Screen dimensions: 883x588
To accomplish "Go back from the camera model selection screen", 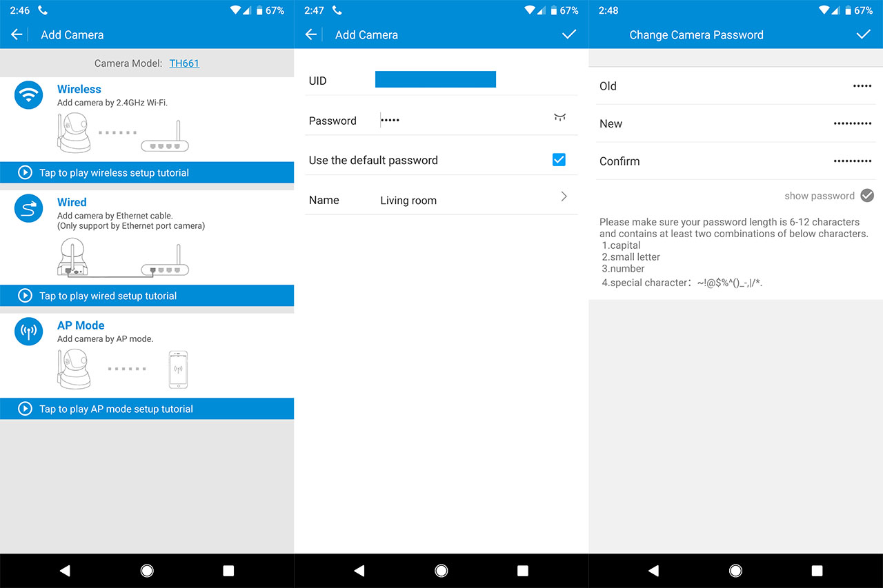I will coord(17,34).
